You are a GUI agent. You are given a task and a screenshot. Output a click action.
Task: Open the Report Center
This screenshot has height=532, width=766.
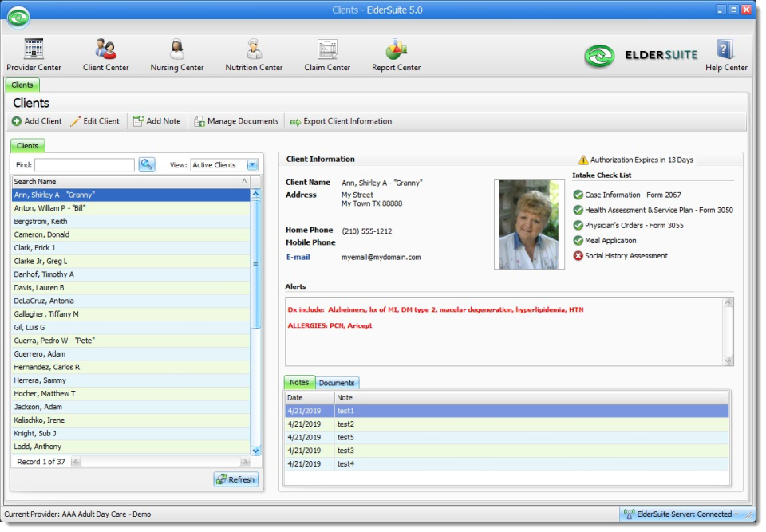click(x=396, y=53)
